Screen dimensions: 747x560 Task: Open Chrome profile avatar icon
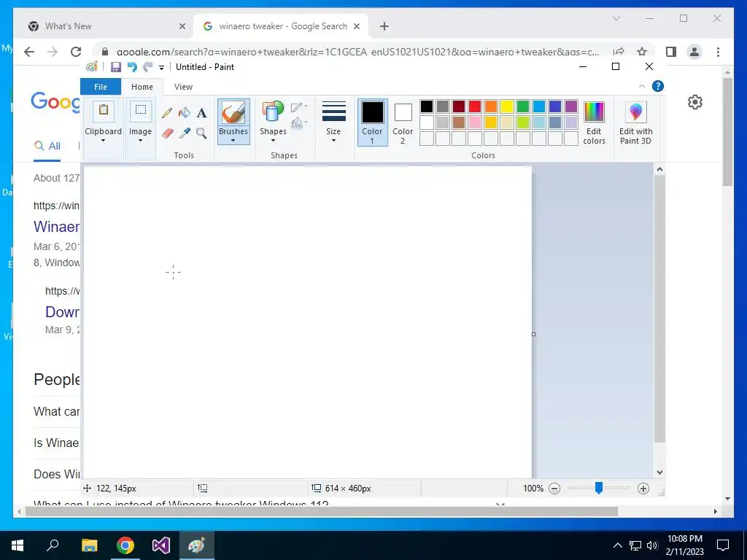click(694, 52)
